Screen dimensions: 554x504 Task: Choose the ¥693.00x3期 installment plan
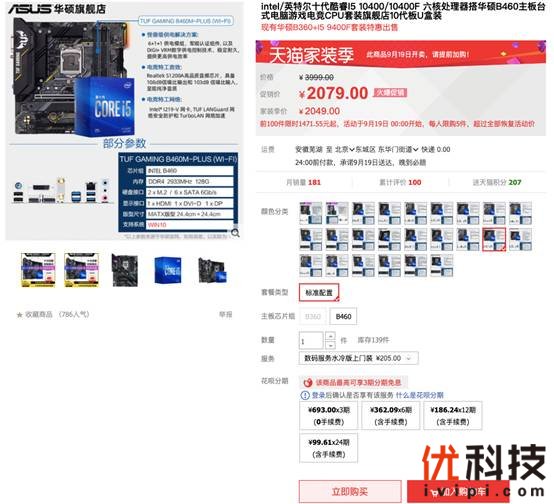pyautogui.click(x=329, y=416)
